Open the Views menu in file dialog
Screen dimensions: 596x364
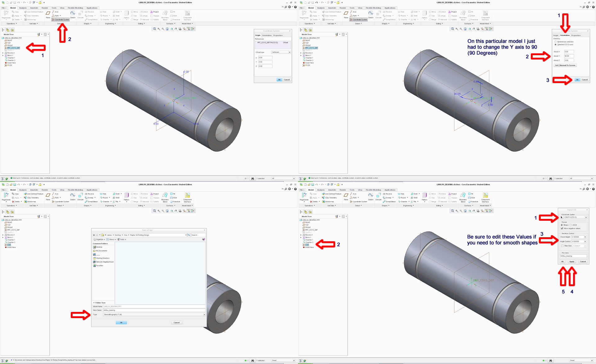(111, 239)
